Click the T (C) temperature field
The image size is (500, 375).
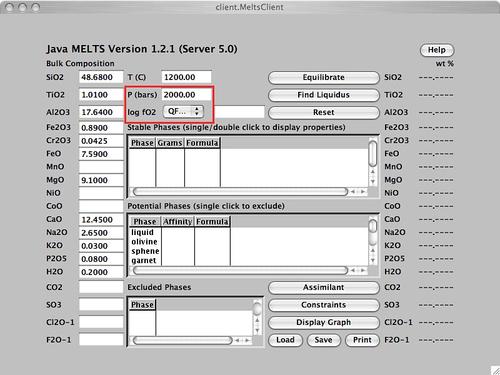[186, 77]
